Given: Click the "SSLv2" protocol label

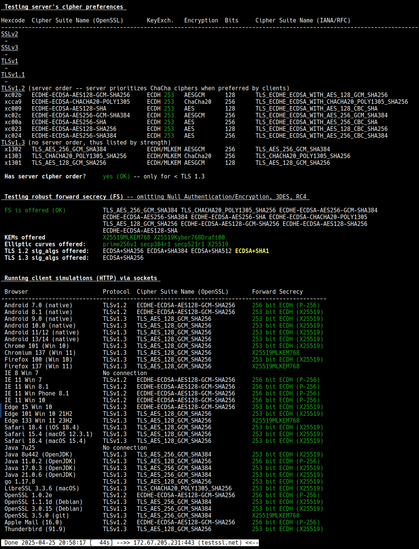Looking at the screenshot, I should [x=9, y=34].
